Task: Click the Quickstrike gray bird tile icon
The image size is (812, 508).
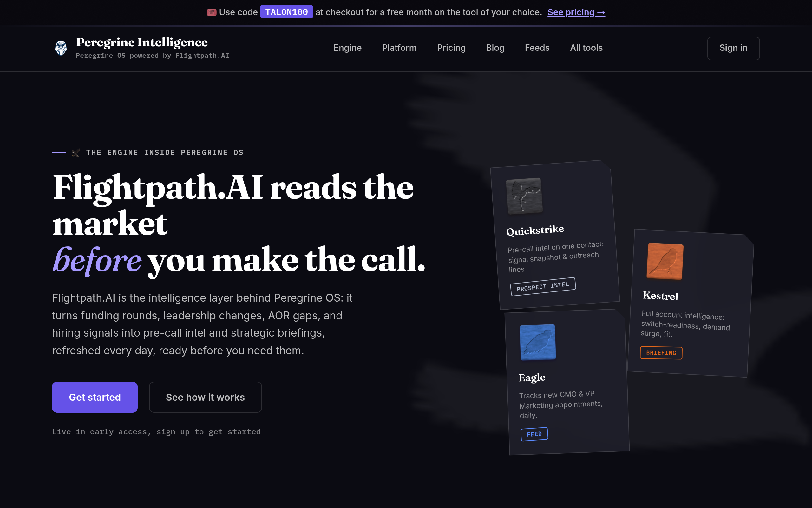Action: [x=524, y=196]
